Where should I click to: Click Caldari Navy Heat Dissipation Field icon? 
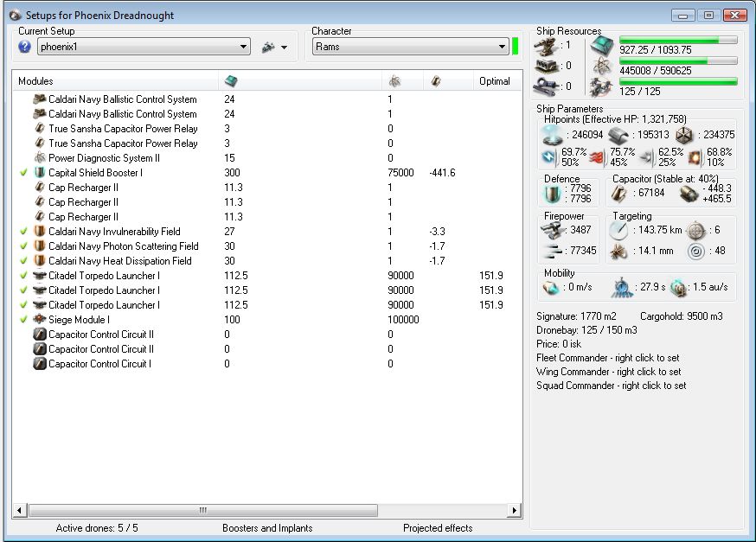pyautogui.click(x=40, y=261)
